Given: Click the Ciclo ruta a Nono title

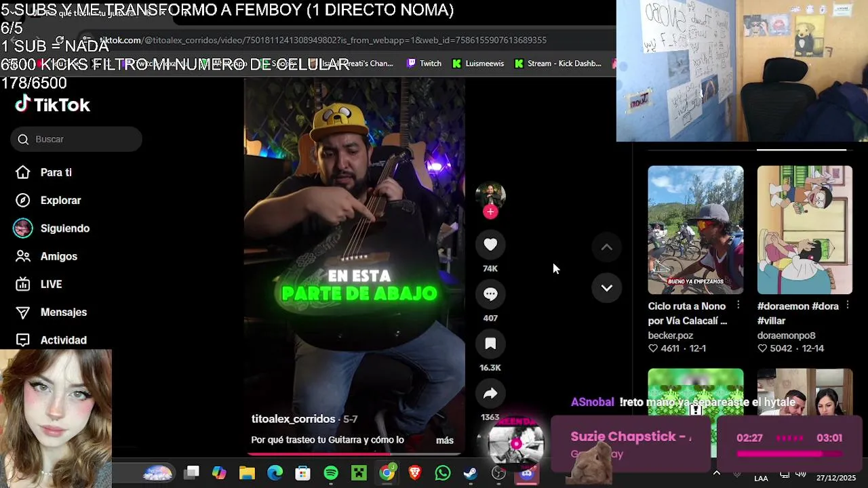Looking at the screenshot, I should tap(688, 313).
